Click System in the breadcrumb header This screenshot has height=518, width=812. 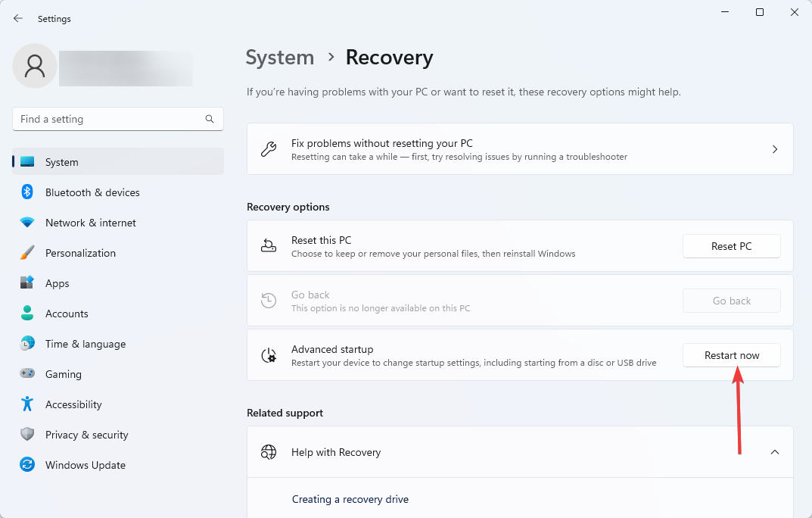pyautogui.click(x=280, y=58)
